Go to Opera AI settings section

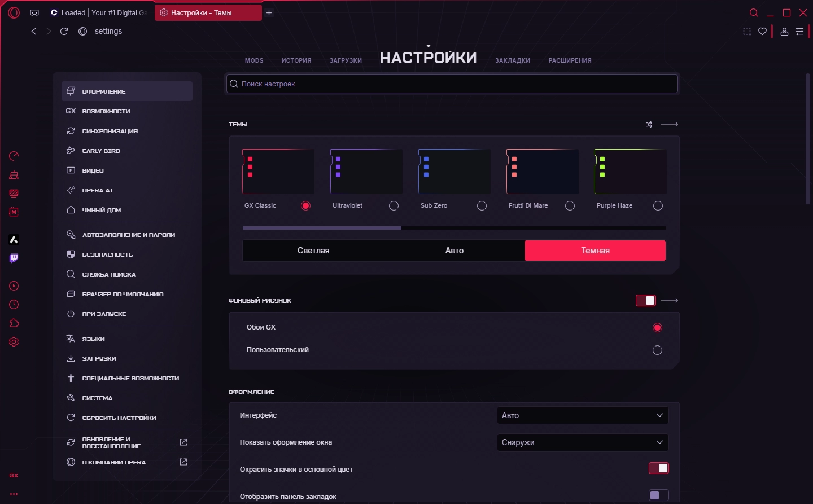pos(127,190)
